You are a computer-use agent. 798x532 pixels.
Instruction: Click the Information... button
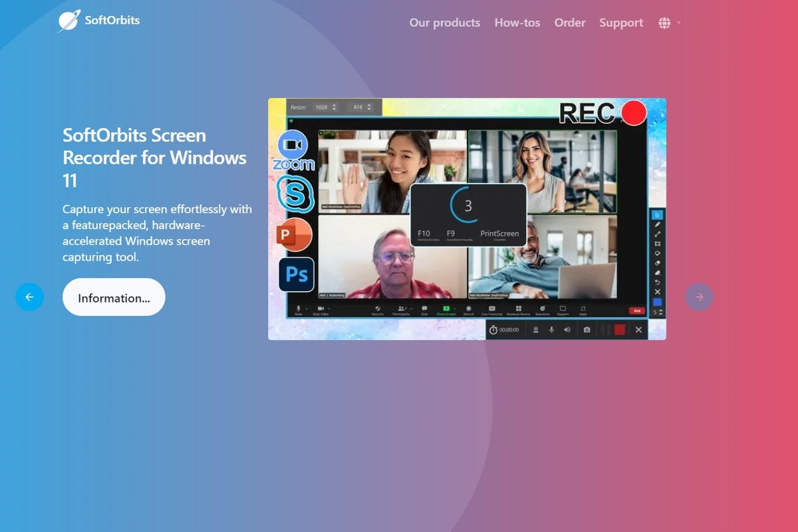pos(114,297)
